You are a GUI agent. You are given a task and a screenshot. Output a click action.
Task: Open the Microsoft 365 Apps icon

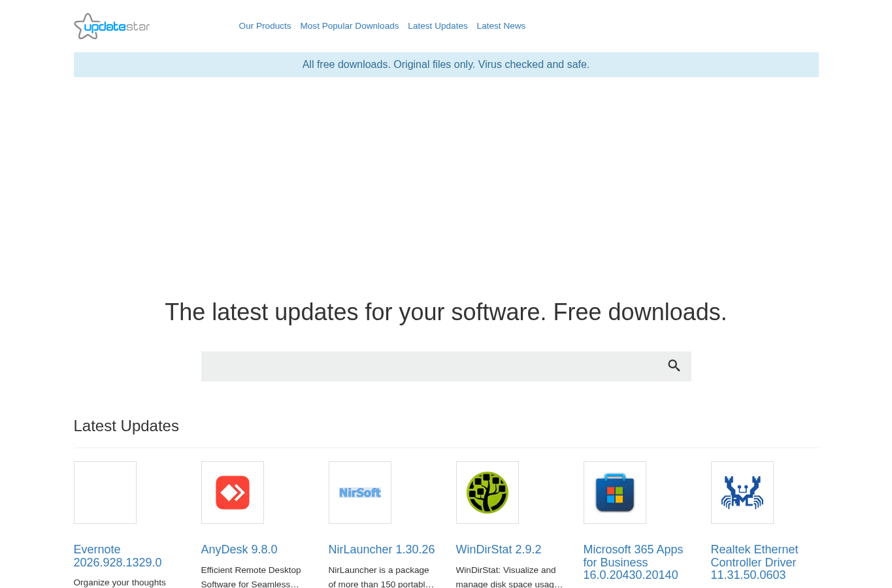coord(615,493)
